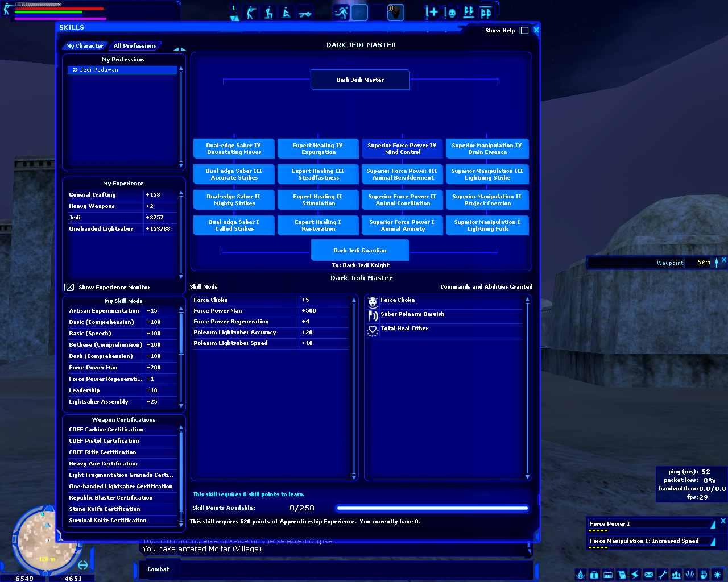The width and height of the screenshot is (728, 582).
Task: Click the droplet icon in bottom menu bar
Action: [x=581, y=575]
